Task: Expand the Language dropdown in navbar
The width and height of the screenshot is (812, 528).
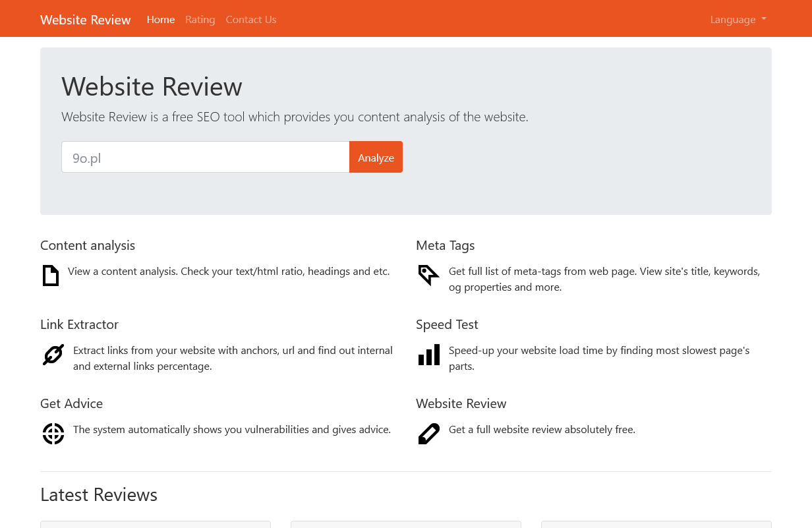Action: [x=738, y=20]
